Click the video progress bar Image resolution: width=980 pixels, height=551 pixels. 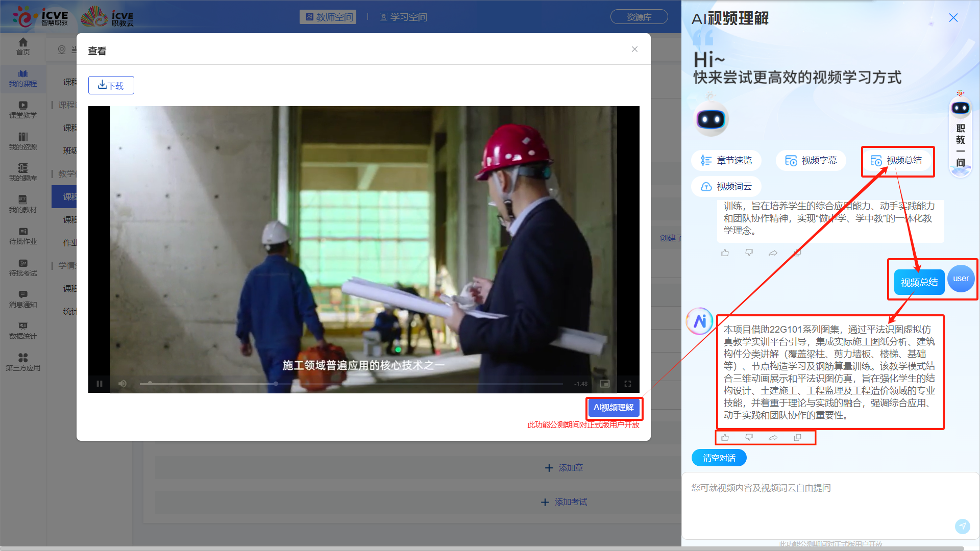click(351, 384)
